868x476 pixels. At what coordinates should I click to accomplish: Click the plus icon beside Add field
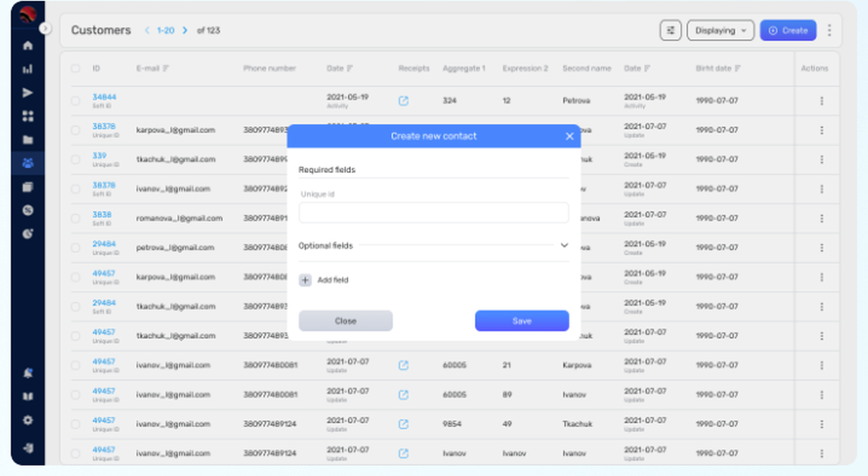tap(305, 280)
